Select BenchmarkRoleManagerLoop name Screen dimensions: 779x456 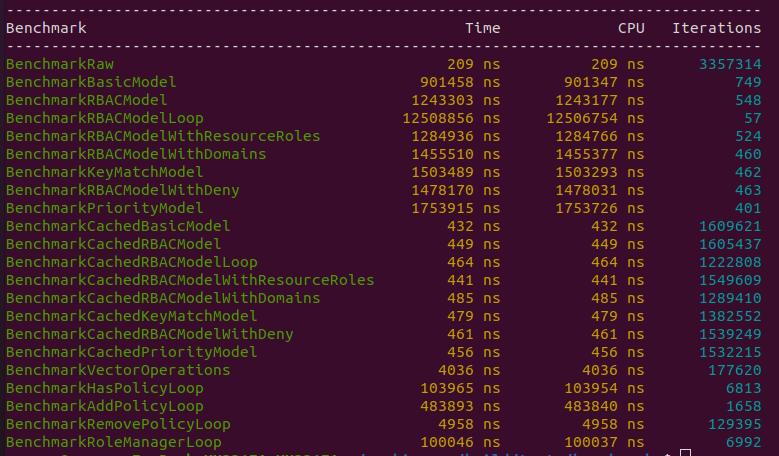(114, 442)
